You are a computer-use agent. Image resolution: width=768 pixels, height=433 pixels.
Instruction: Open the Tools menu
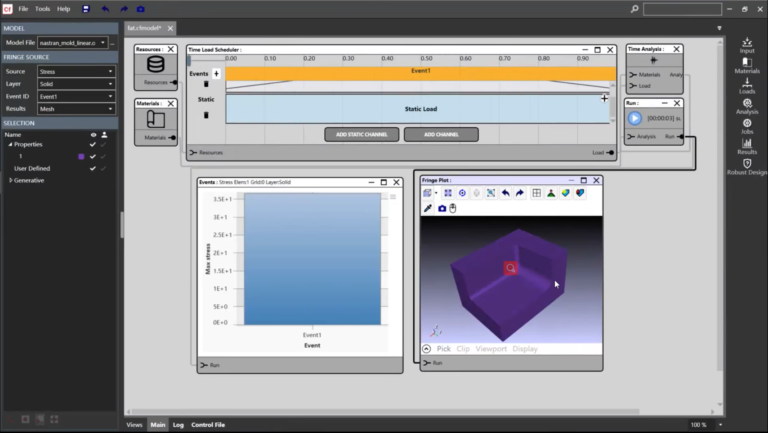click(43, 9)
